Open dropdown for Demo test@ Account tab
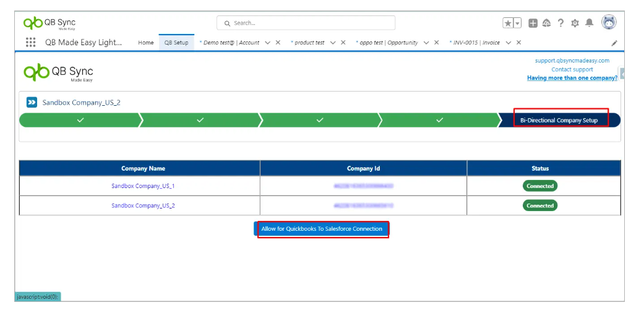The image size is (644, 318). tap(267, 43)
